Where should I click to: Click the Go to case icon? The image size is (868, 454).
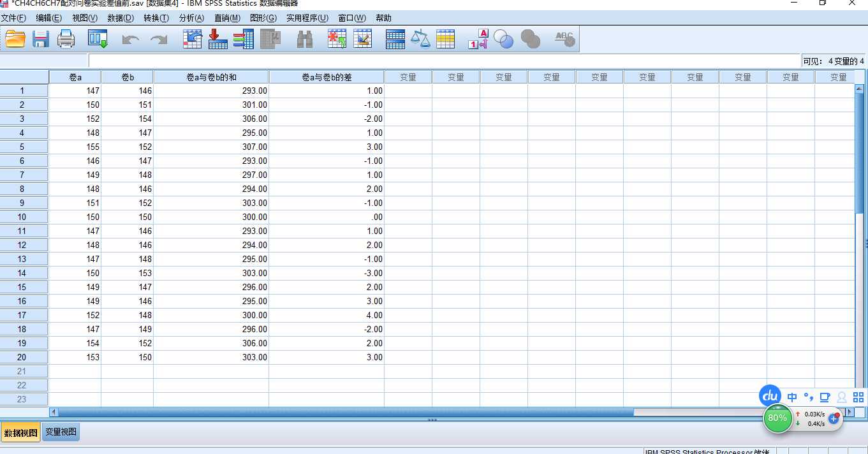click(x=193, y=40)
